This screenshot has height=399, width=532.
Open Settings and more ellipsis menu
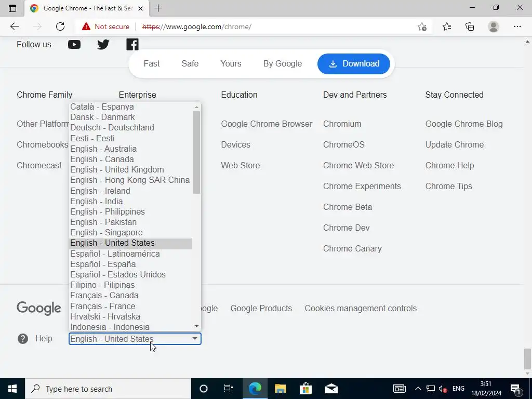click(517, 26)
